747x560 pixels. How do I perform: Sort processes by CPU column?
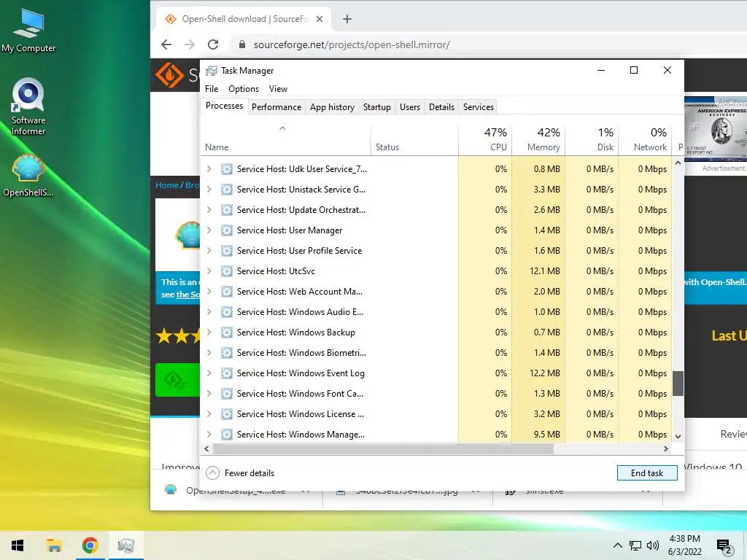[485, 141]
